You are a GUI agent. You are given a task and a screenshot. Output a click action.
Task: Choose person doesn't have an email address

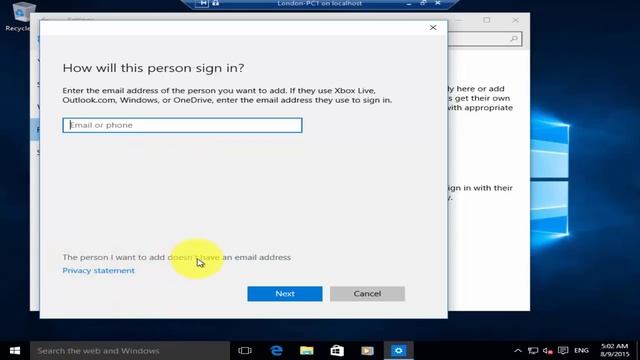tap(176, 257)
